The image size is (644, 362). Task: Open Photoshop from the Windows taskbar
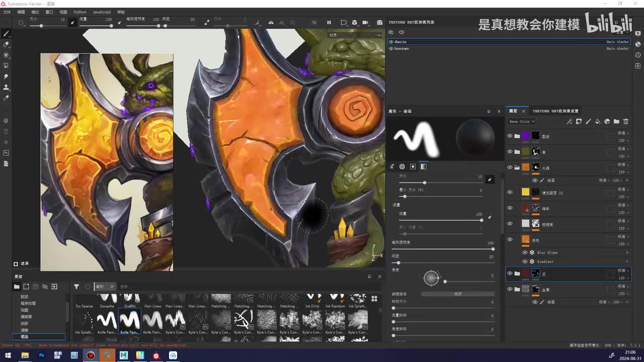coord(41,355)
